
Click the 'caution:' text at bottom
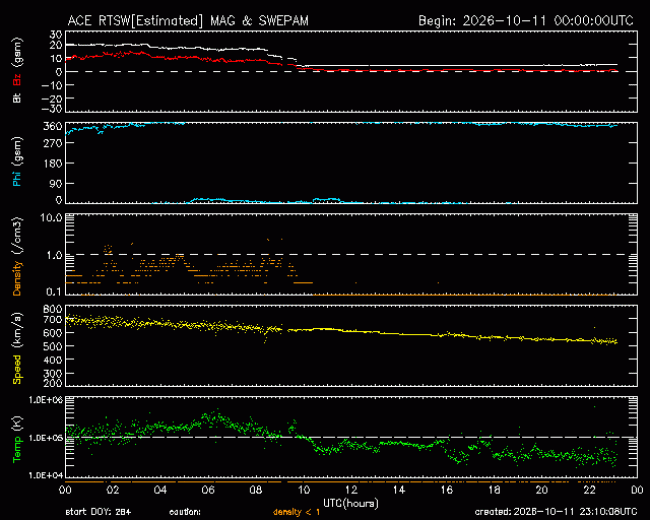(x=185, y=512)
